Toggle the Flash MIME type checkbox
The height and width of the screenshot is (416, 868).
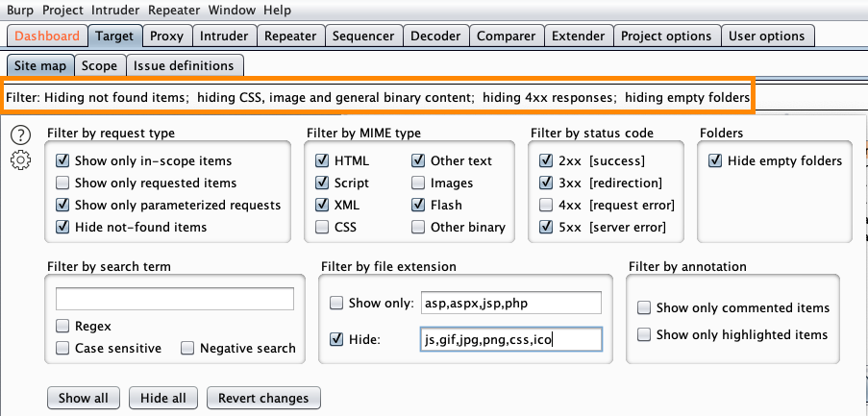[x=418, y=206]
